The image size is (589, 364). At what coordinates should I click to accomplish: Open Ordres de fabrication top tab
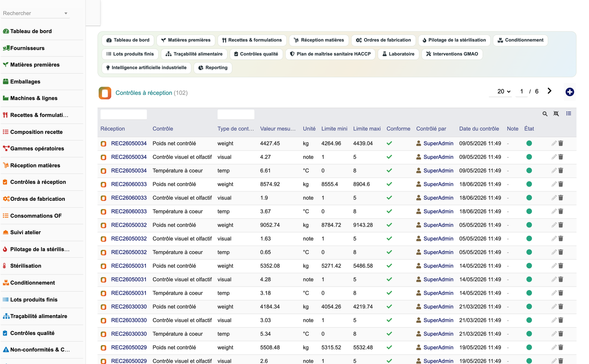384,40
